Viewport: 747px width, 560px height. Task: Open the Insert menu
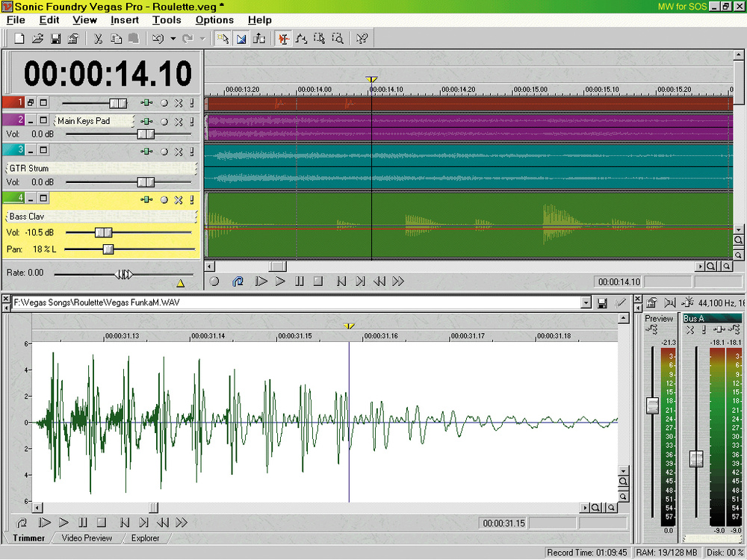coord(125,20)
